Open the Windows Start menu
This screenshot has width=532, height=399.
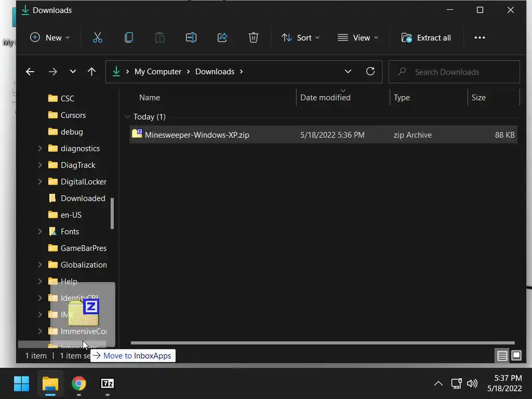coord(21,384)
